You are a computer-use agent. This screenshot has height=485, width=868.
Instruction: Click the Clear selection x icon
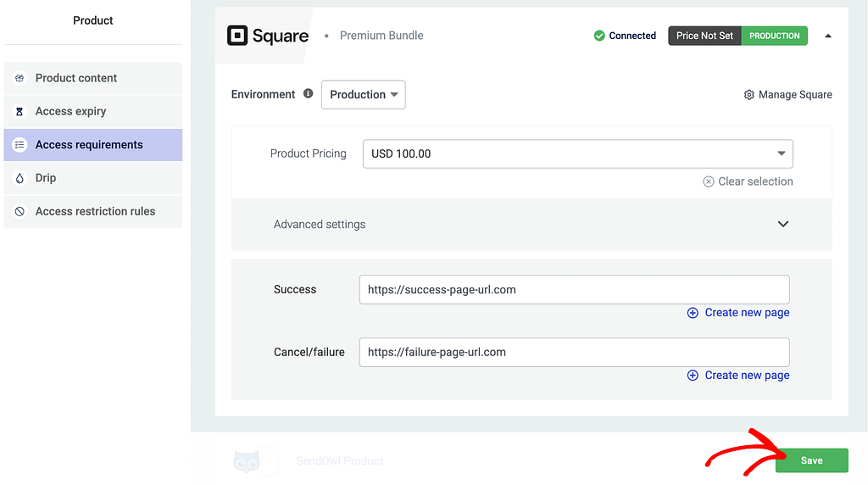click(x=709, y=181)
